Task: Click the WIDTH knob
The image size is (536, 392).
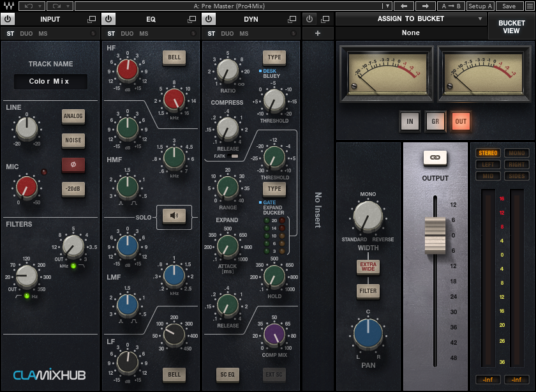Action: (x=368, y=216)
